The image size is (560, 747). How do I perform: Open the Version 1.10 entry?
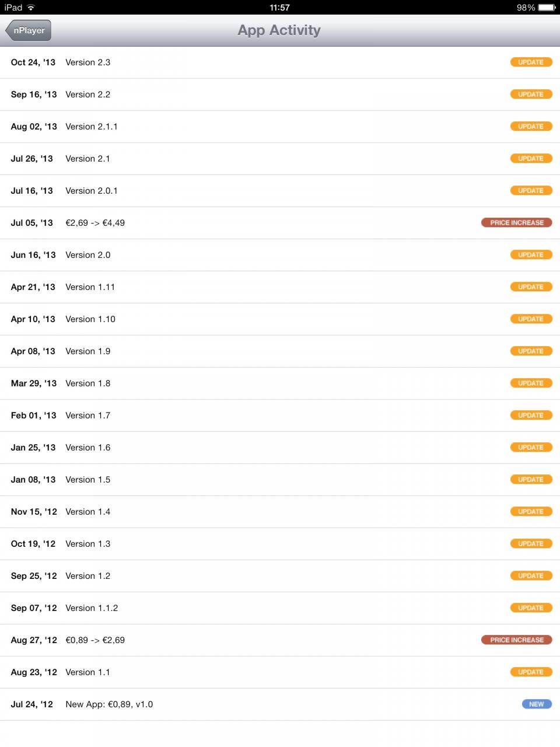pyautogui.click(x=280, y=319)
